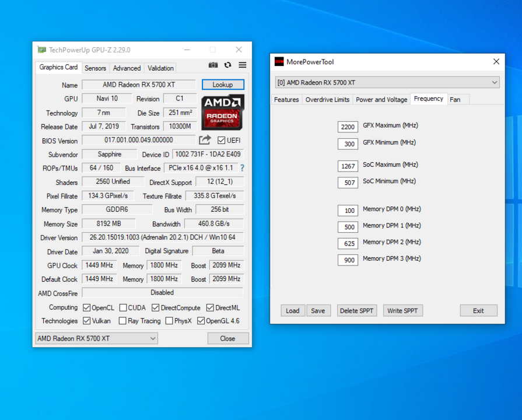The width and height of the screenshot is (522, 420).
Task: Click the Memory Type value GDDR6
Action: point(117,209)
